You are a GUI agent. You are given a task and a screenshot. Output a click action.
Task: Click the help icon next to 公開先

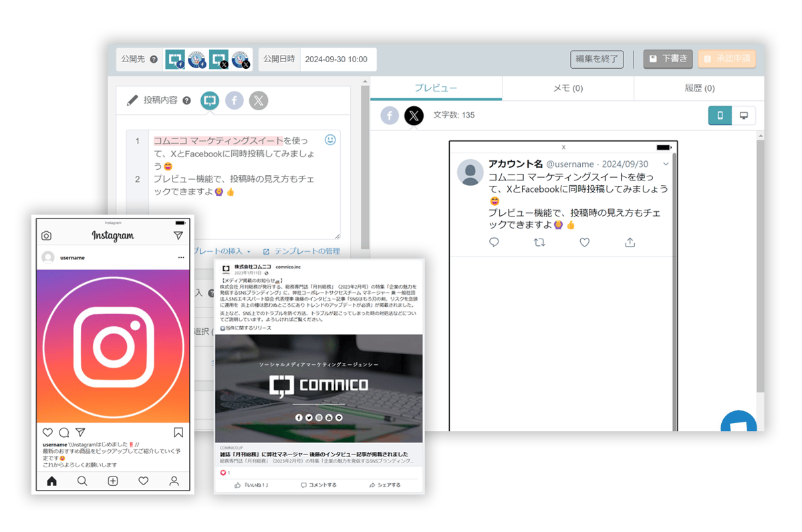point(154,59)
